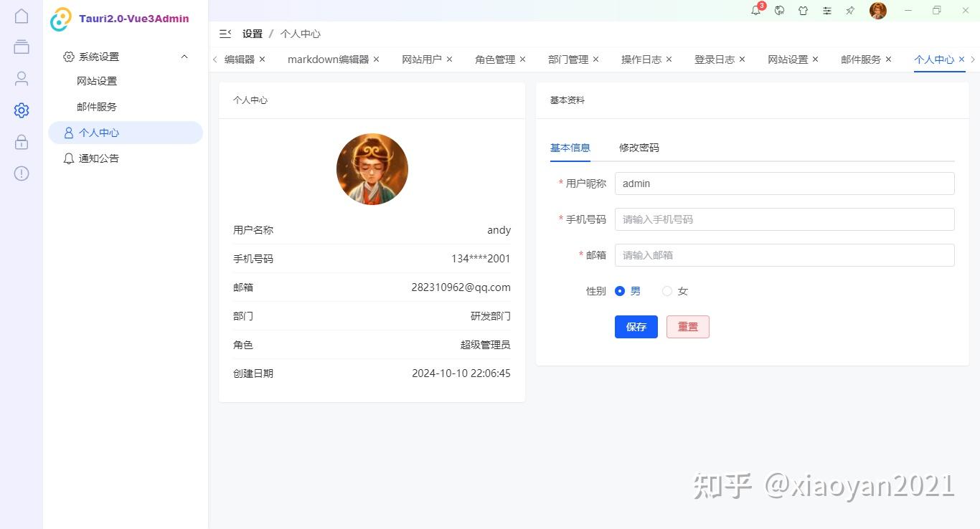Open the theme skin (T-shirt) icon
The height and width of the screenshot is (529, 980).
(x=804, y=11)
